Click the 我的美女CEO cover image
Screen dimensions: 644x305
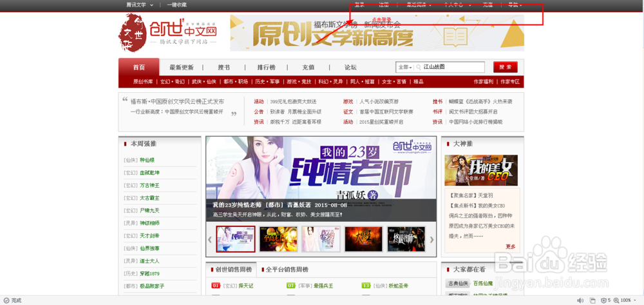click(481, 170)
